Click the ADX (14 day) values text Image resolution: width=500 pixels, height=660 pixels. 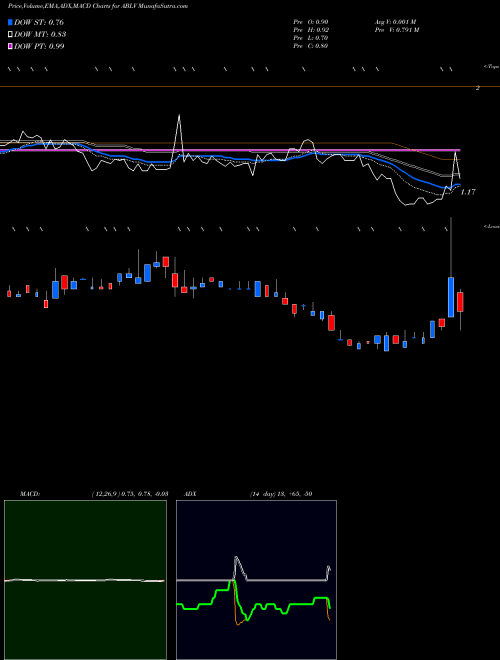(x=281, y=494)
